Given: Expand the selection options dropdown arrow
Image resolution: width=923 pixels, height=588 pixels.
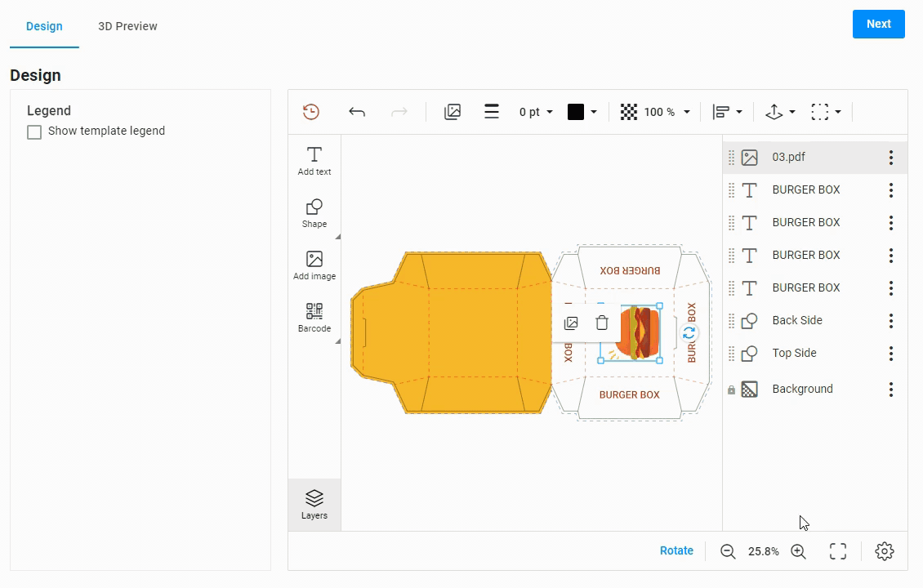Looking at the screenshot, I should click(x=838, y=112).
